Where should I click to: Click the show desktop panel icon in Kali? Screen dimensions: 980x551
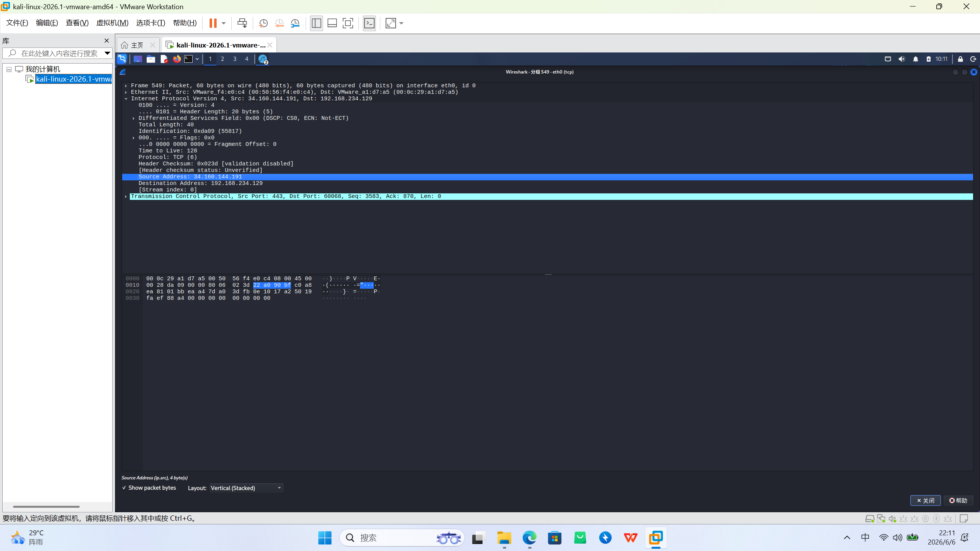137,59
